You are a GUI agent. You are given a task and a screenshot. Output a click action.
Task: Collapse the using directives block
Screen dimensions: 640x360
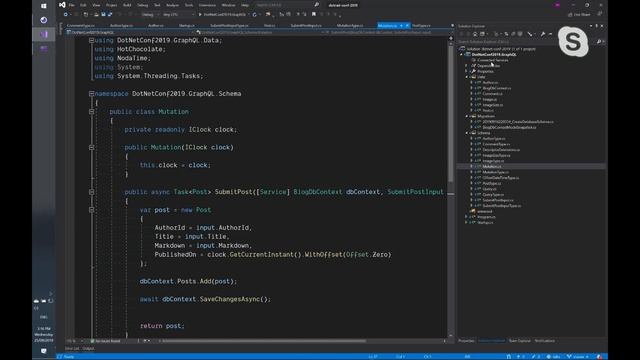(x=91, y=40)
